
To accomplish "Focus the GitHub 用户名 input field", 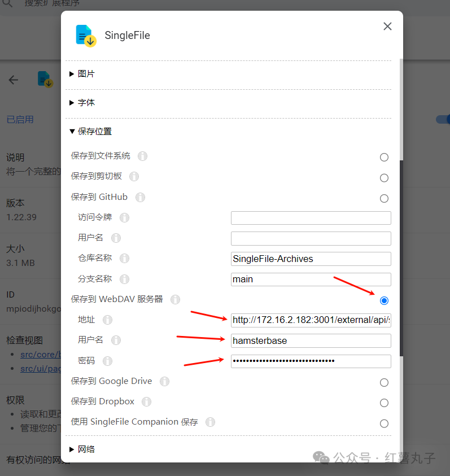I will (x=311, y=239).
